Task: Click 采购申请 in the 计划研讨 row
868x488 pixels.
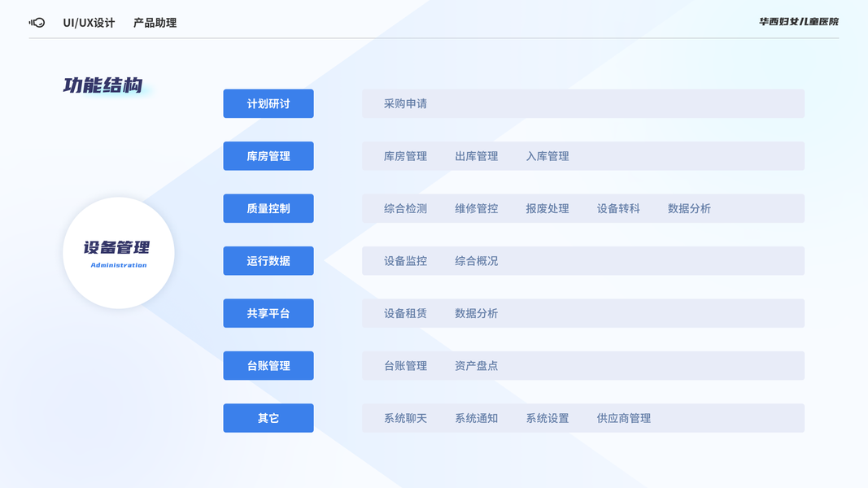Action: (405, 103)
